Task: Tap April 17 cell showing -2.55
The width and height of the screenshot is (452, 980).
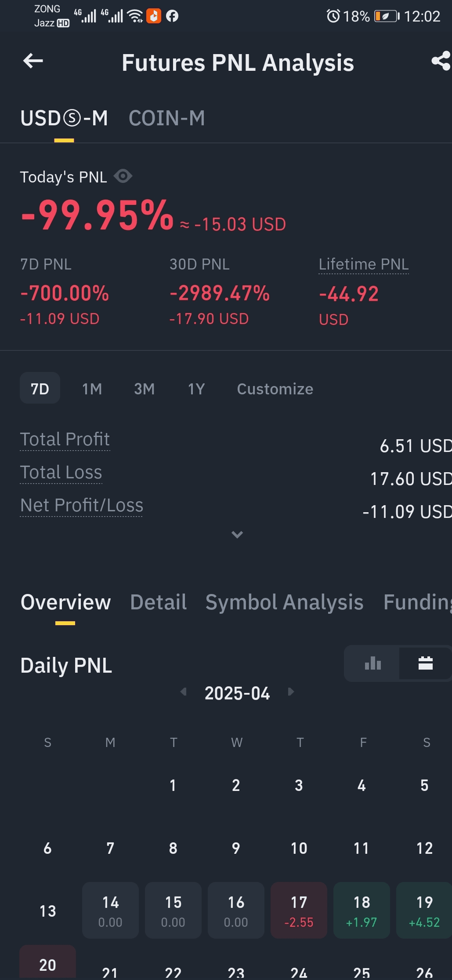Action: [x=299, y=910]
